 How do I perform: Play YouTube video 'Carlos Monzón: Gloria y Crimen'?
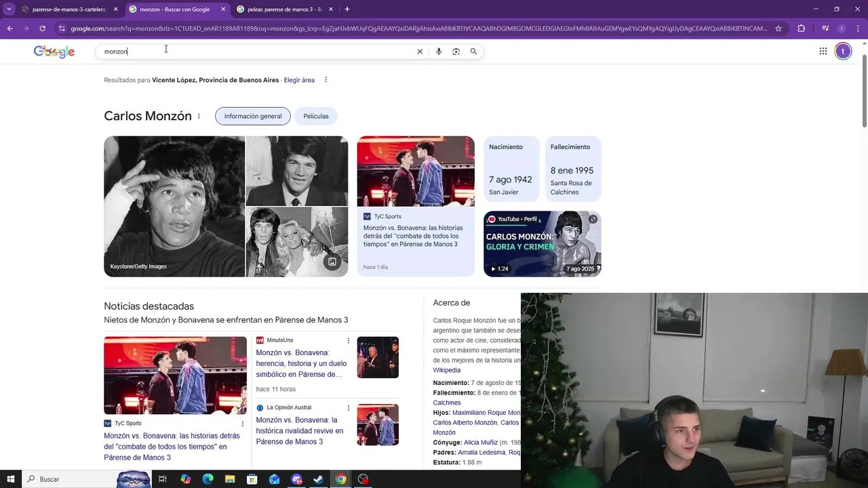(x=542, y=244)
